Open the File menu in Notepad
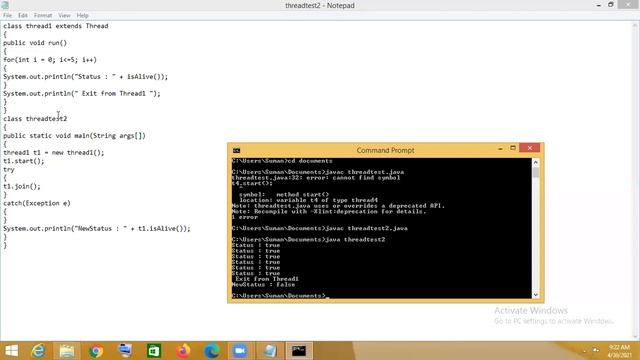This screenshot has width=640, height=360. click(7, 15)
